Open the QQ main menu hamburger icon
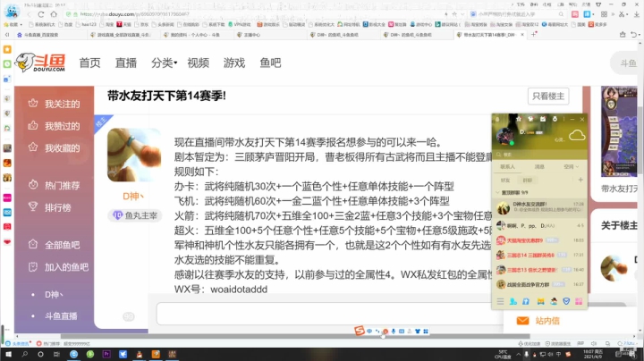The width and height of the screenshot is (644, 361). 500,301
